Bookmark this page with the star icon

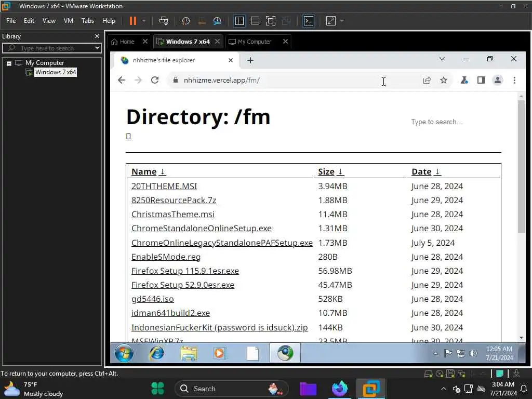click(x=444, y=81)
